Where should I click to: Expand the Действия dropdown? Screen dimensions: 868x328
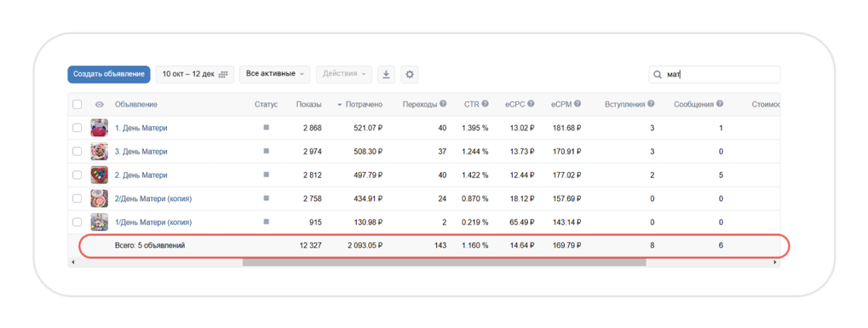tap(344, 75)
